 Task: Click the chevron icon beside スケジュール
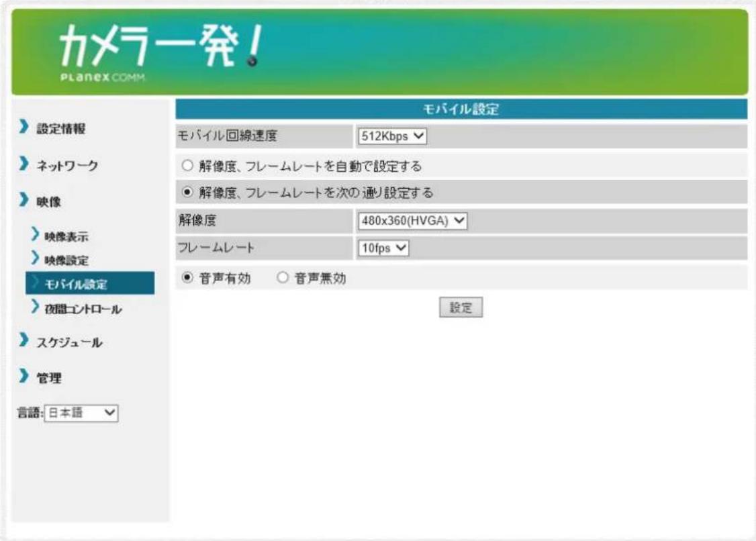[x=23, y=340]
